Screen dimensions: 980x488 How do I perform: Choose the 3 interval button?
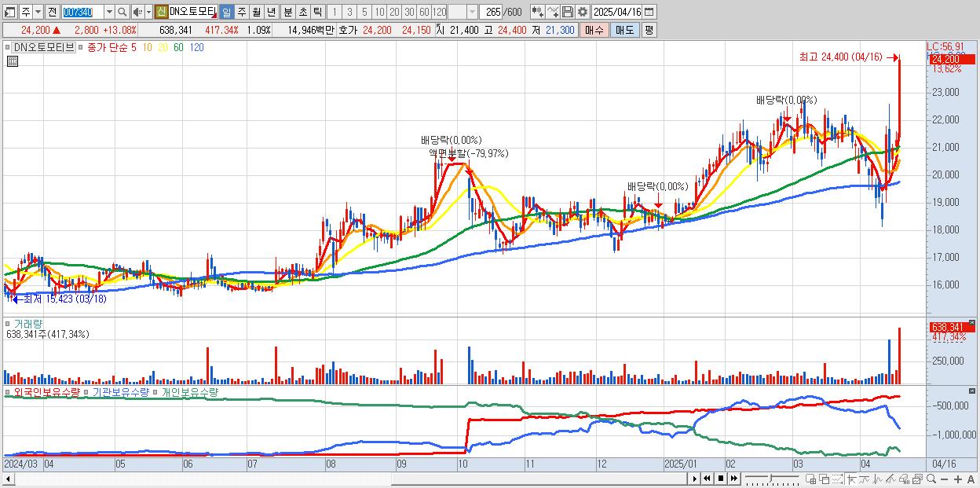(349, 13)
